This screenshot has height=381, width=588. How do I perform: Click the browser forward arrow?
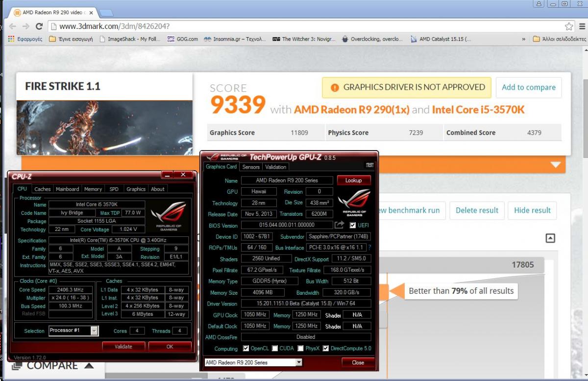(25, 26)
